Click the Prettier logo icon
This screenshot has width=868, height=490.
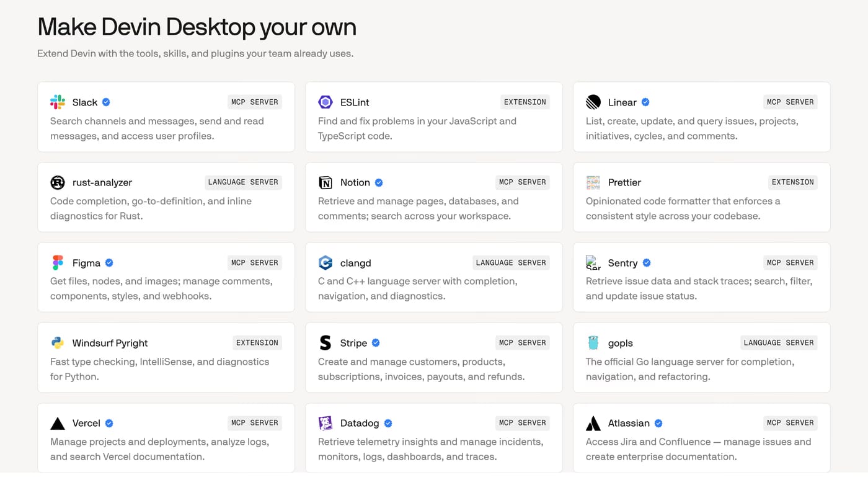coord(593,182)
